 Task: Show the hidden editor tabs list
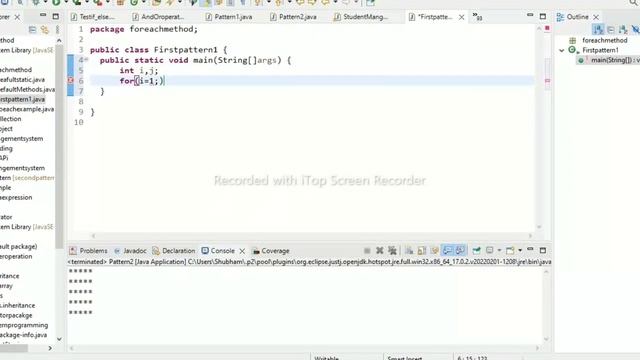477,17
